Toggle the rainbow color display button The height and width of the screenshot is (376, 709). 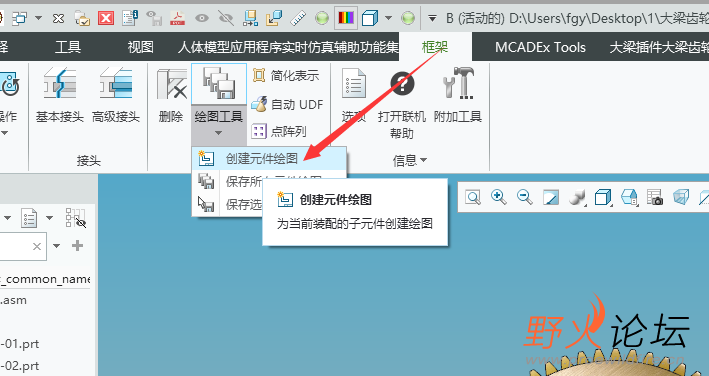click(x=346, y=18)
